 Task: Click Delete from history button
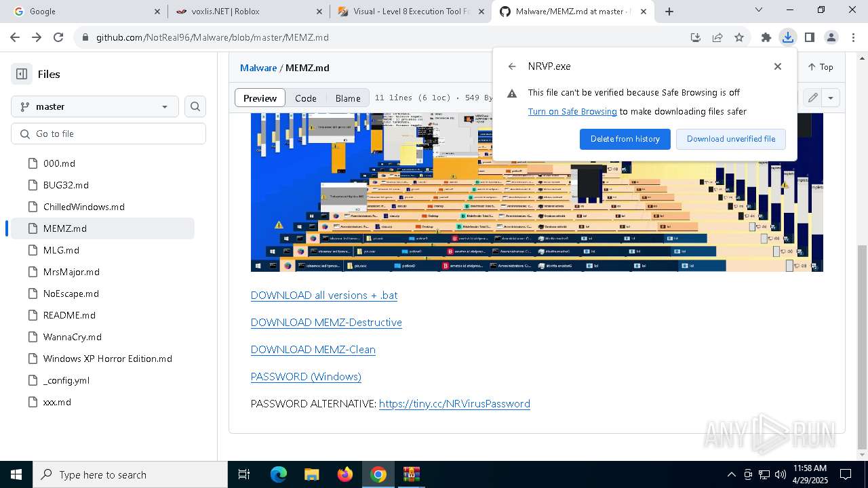click(x=625, y=139)
